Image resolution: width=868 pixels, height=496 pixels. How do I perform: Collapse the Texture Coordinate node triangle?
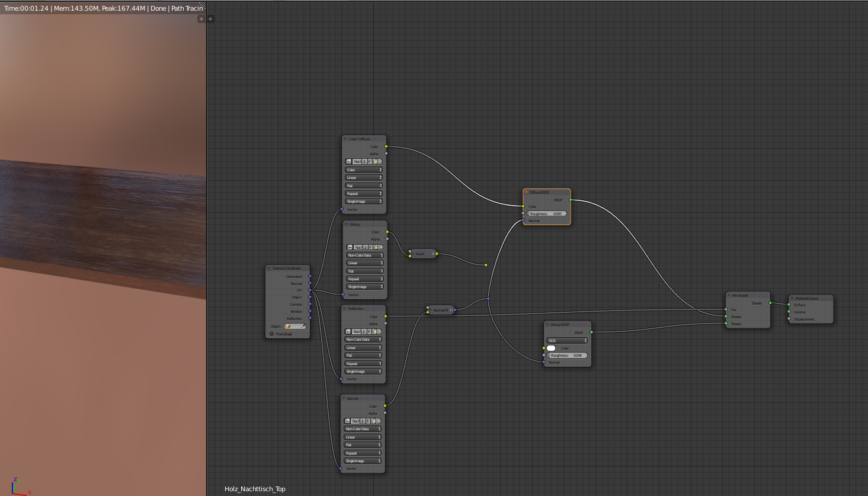[269, 268]
